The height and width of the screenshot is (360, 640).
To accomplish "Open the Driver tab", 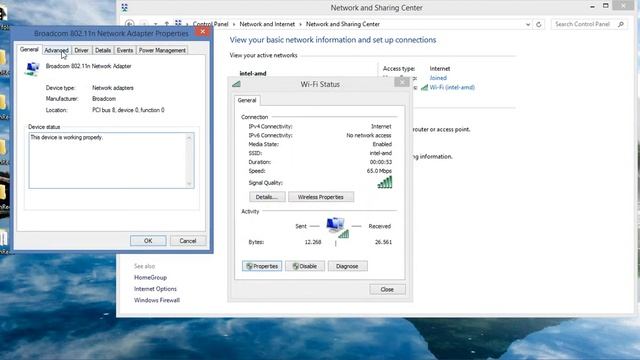I will click(81, 50).
